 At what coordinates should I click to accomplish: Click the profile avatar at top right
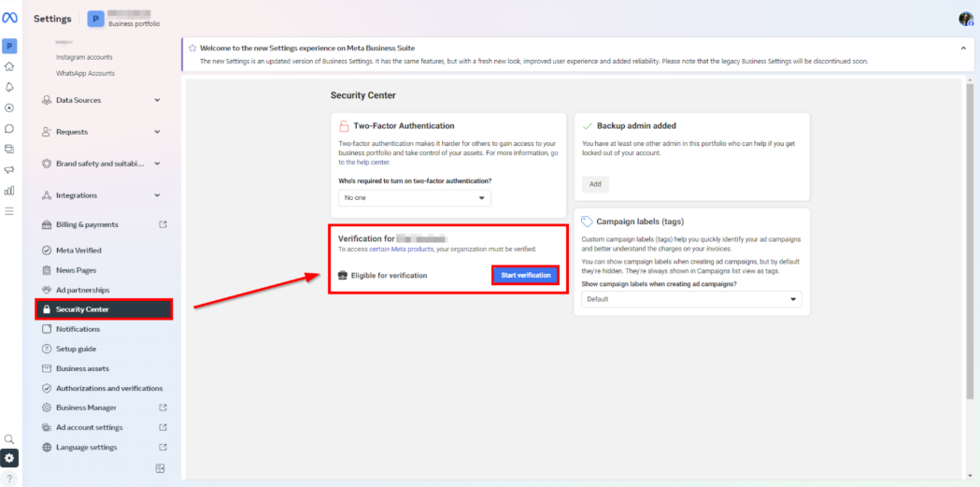pos(966,19)
